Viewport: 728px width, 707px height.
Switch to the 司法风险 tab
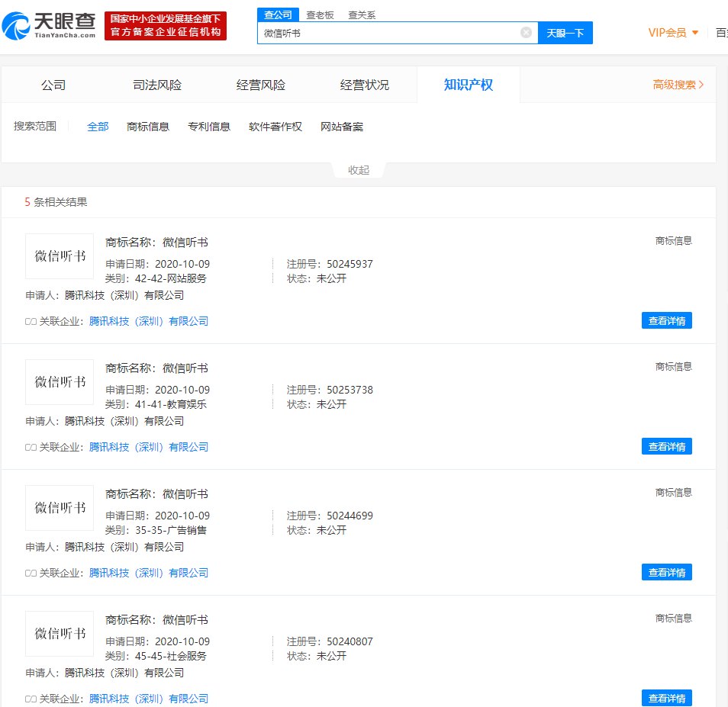pyautogui.click(x=157, y=85)
